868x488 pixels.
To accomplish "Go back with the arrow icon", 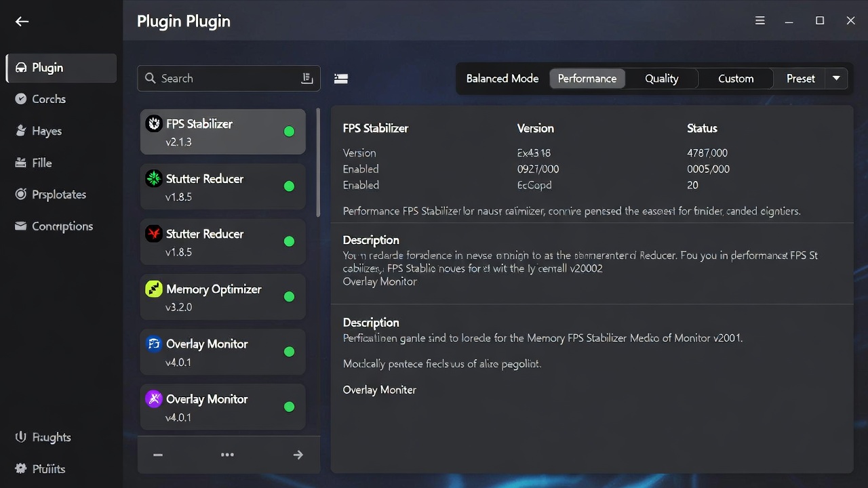I will pyautogui.click(x=22, y=22).
